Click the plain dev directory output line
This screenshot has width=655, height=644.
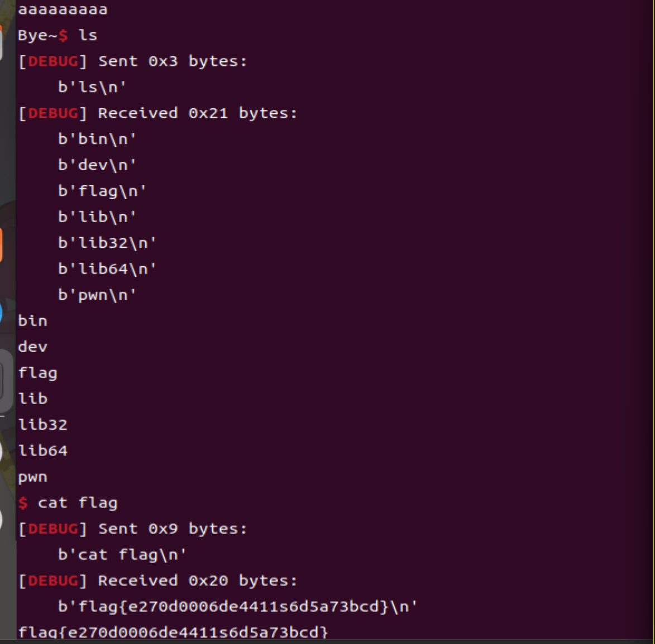[x=32, y=347]
